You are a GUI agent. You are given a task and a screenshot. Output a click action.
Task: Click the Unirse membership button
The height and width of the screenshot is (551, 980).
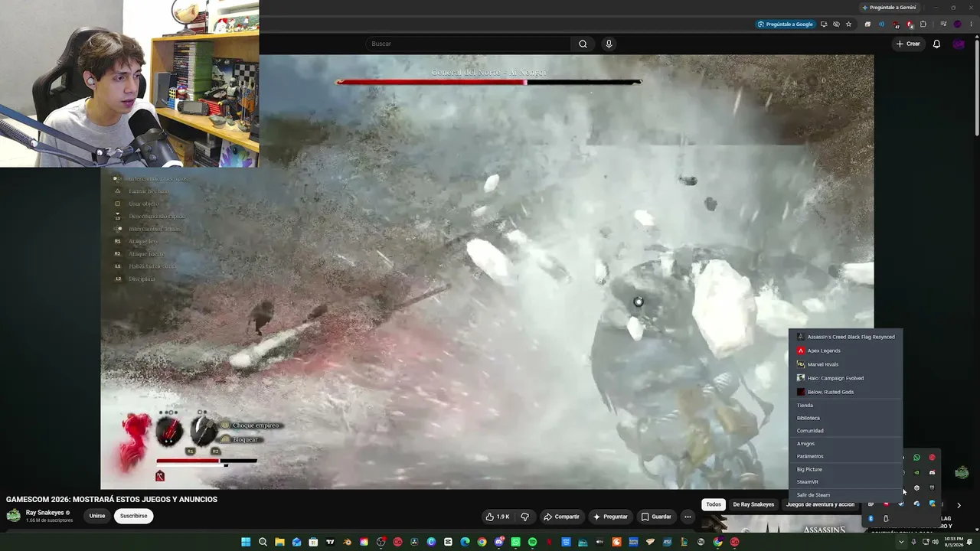pos(97,516)
